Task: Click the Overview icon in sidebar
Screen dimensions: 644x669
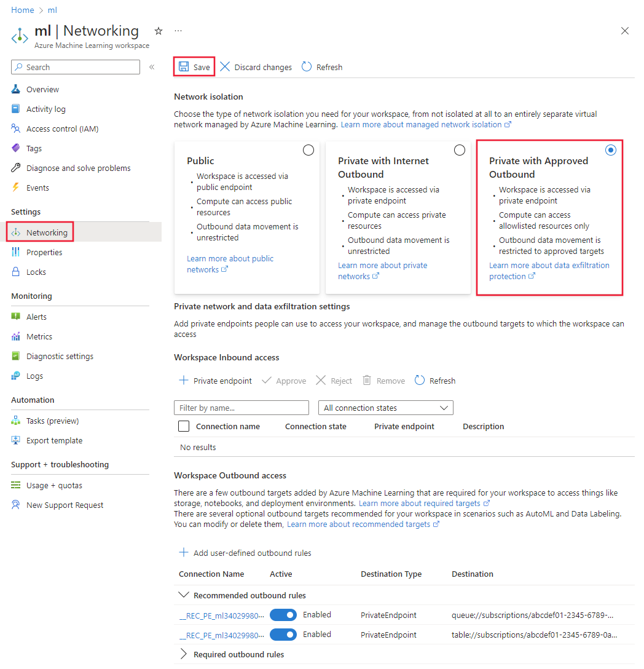Action: (x=16, y=89)
